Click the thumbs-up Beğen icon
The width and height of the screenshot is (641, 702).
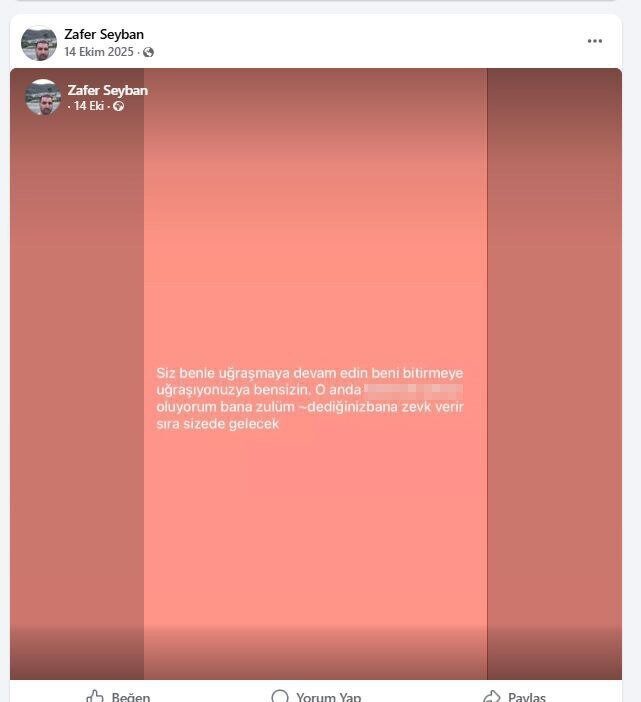click(x=95, y=696)
